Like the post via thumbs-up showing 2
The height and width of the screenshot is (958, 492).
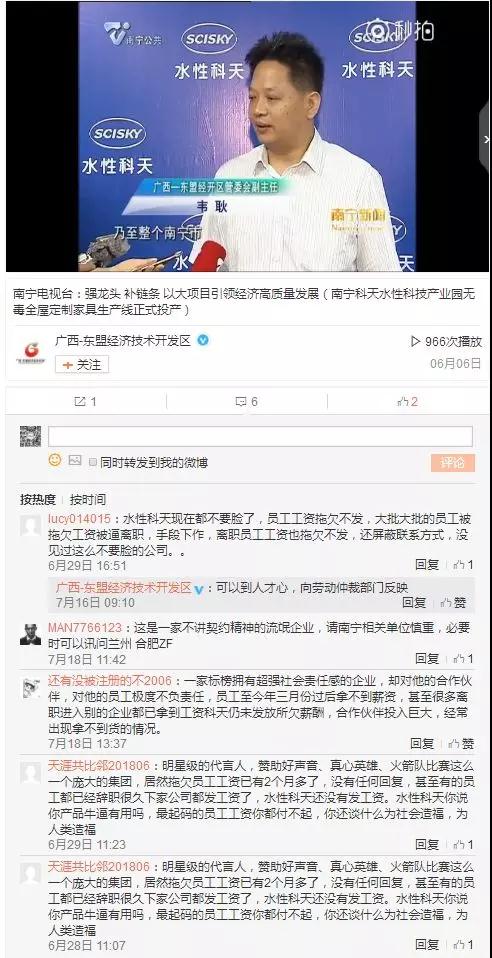tap(403, 401)
